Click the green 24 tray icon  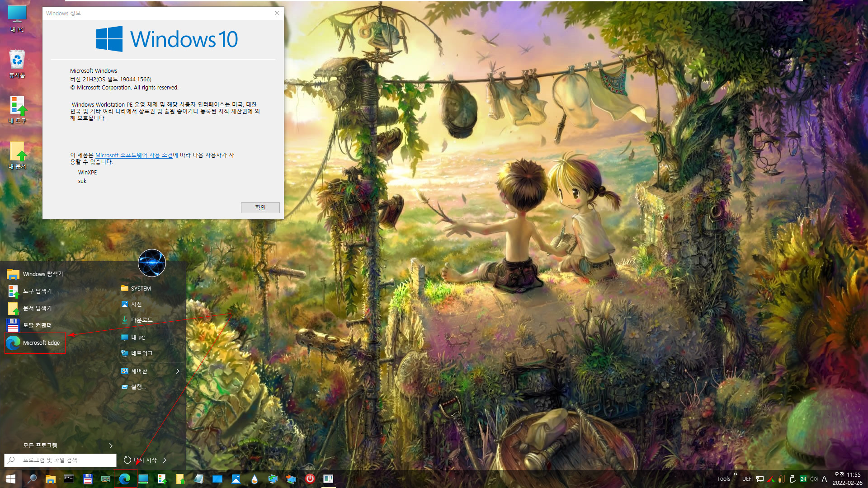point(803,479)
